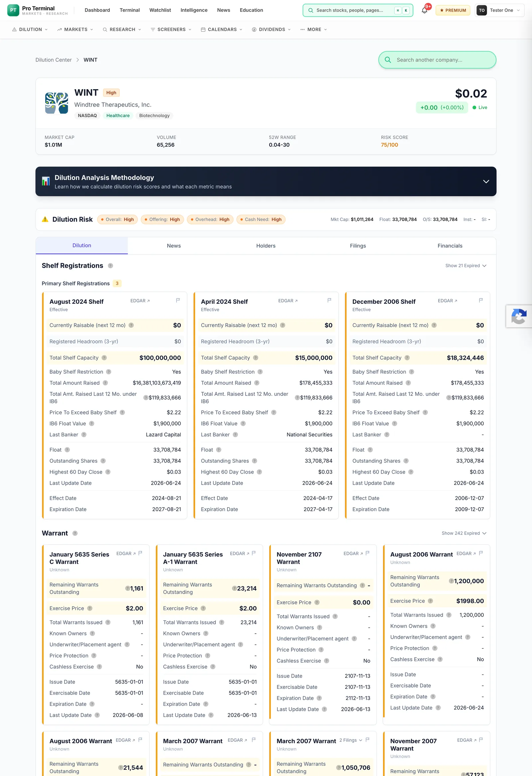The image size is (532, 776).
Task: Open the SCREENERS dropdown menu
Action: pyautogui.click(x=171, y=29)
